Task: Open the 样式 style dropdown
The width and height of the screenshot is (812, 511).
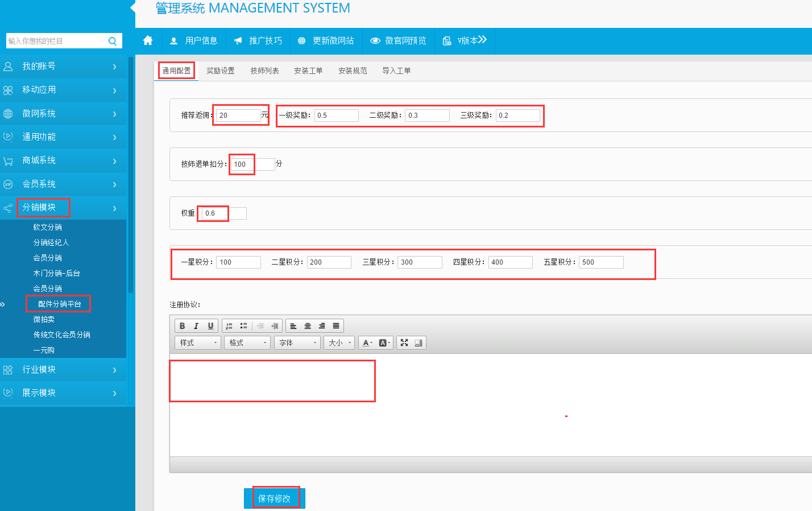Action: (x=198, y=343)
